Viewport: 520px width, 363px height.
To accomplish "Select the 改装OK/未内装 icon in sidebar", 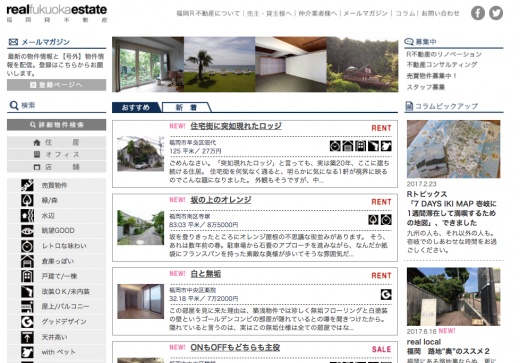I will click(27, 292).
